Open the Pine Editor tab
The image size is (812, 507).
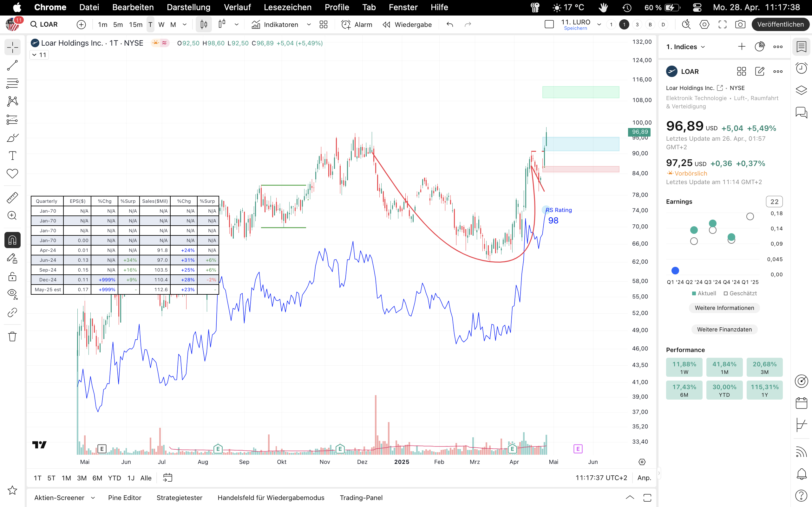[124, 497]
